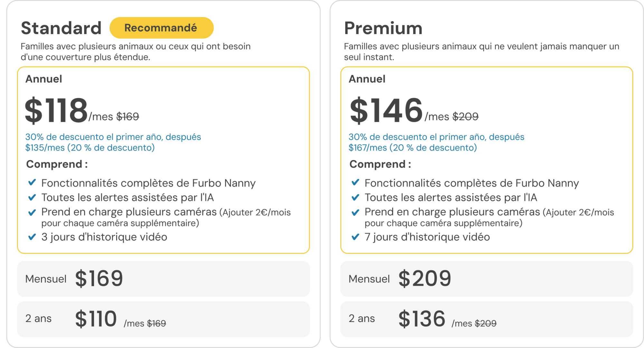This screenshot has width=644, height=348.
Task: Click Standard checkmark beside Furbo Nanny features
Action: 32,183
